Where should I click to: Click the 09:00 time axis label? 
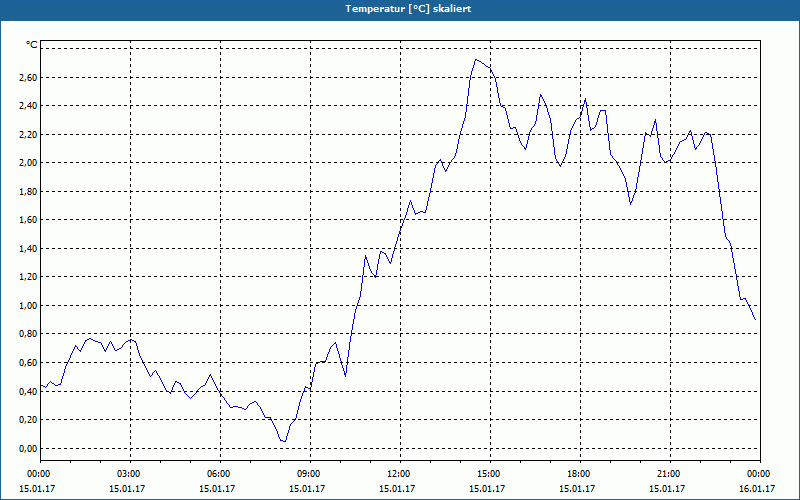click(308, 474)
